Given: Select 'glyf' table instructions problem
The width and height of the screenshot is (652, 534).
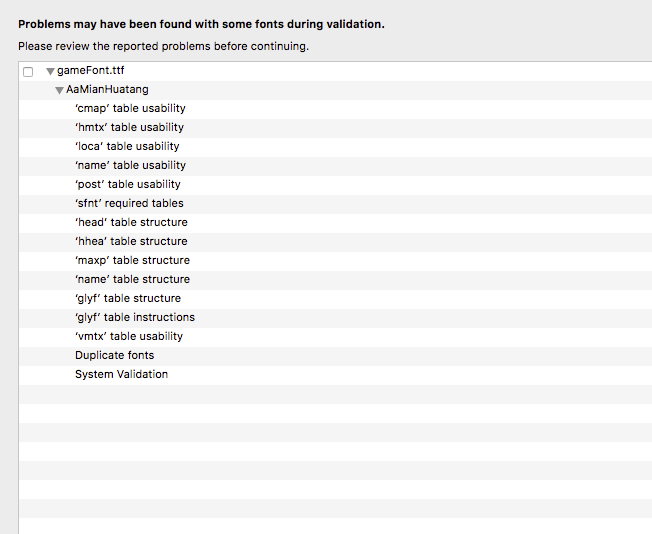Looking at the screenshot, I should 135,318.
